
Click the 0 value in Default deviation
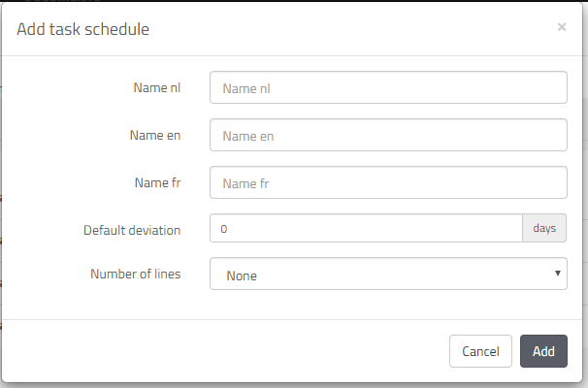[224, 229]
